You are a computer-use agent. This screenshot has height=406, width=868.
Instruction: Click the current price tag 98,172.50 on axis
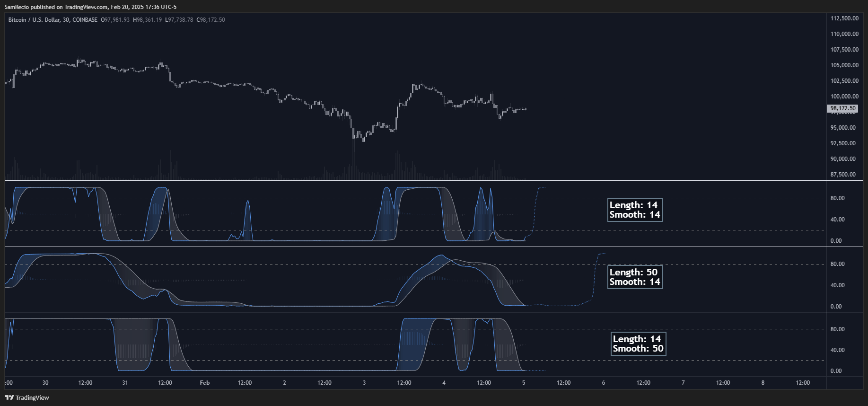click(842, 108)
